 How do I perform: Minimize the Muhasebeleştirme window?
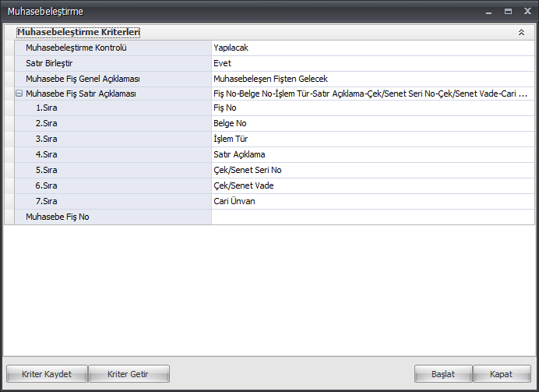point(489,12)
